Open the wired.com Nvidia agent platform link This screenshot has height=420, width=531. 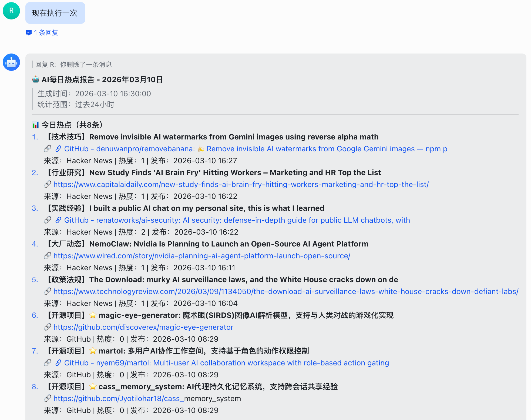click(202, 256)
